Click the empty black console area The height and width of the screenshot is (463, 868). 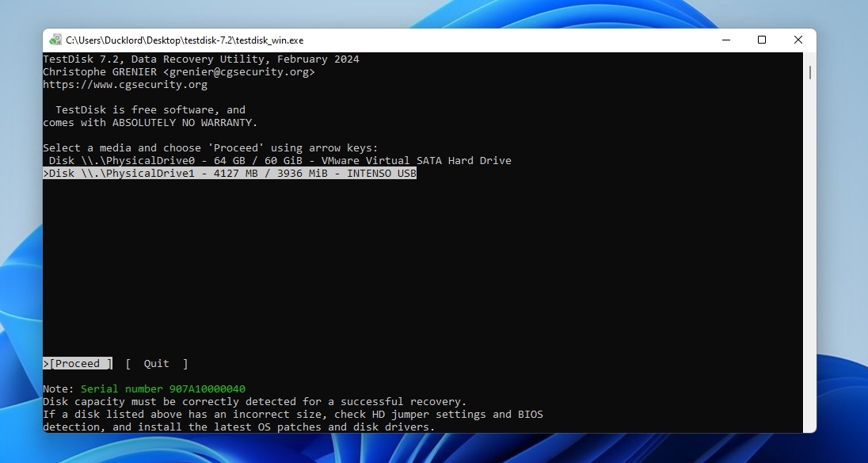[x=396, y=262]
